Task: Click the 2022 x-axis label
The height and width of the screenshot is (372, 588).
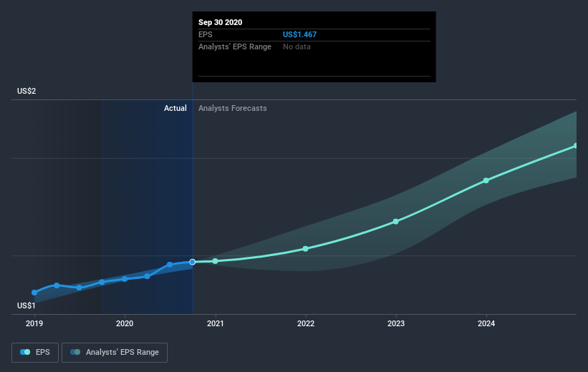Action: point(306,323)
